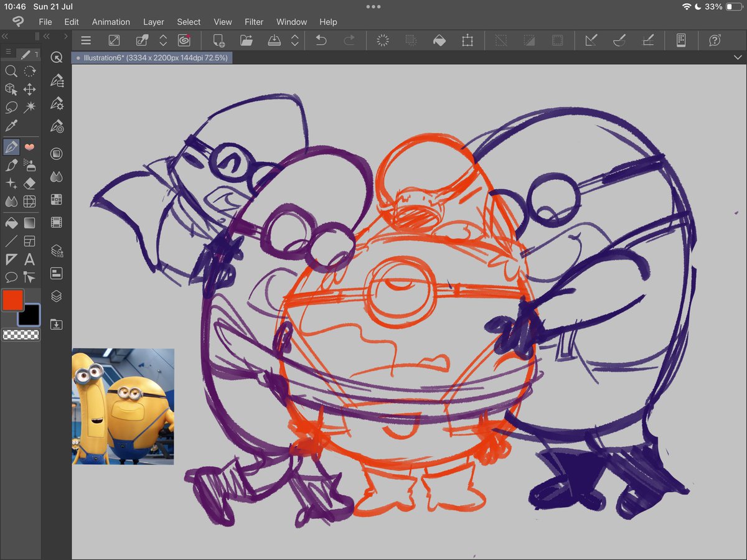
Task: Open the Material download palette icon
Action: point(57,324)
